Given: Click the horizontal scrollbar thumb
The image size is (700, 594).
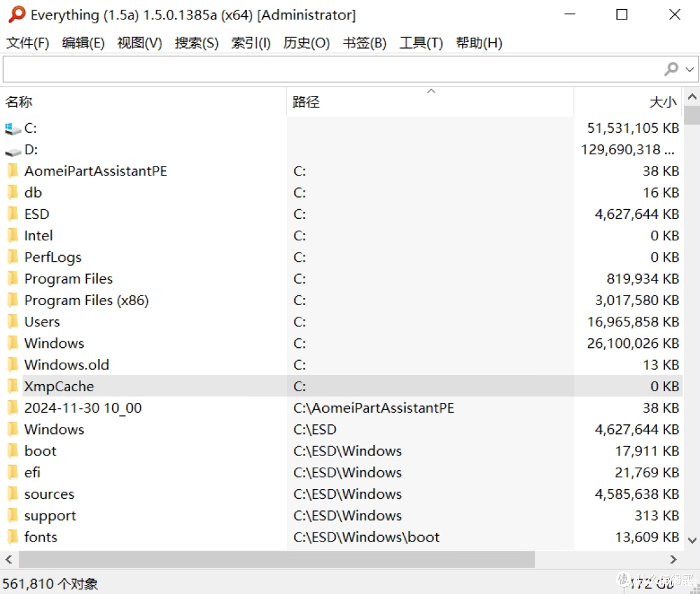Looking at the screenshot, I should click(x=277, y=559).
